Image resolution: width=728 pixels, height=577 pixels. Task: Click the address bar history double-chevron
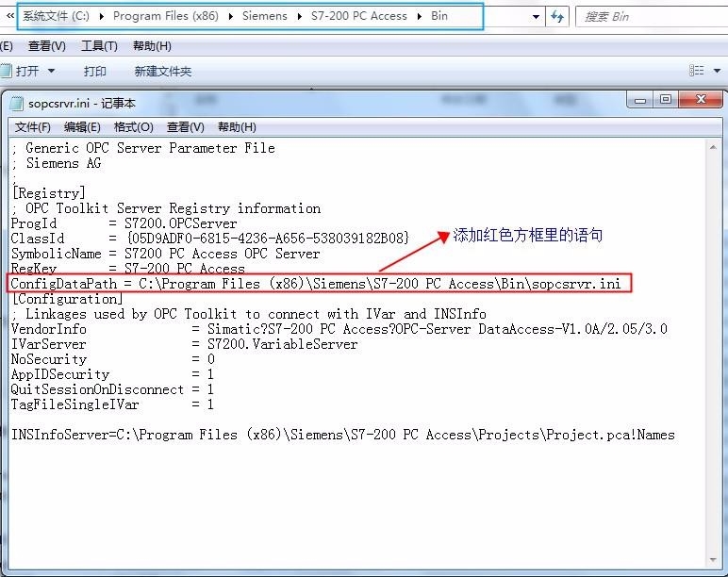9,16
